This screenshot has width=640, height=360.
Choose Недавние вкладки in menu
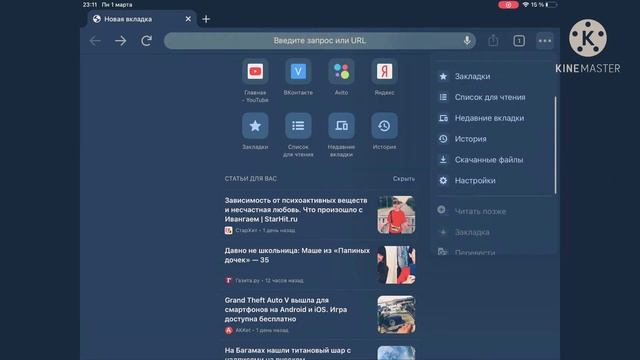pyautogui.click(x=494, y=118)
